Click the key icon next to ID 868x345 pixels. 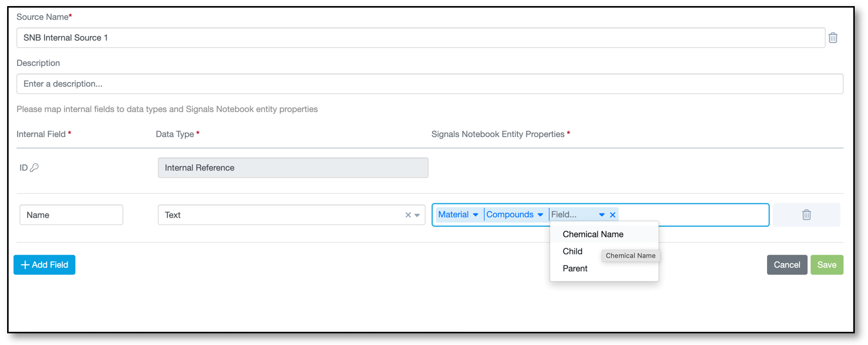pos(35,167)
